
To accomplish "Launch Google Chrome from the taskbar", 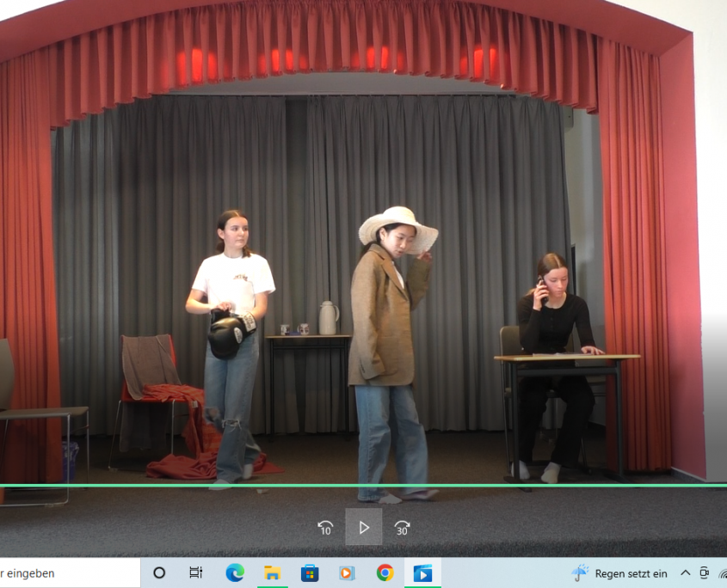I will click(x=385, y=573).
